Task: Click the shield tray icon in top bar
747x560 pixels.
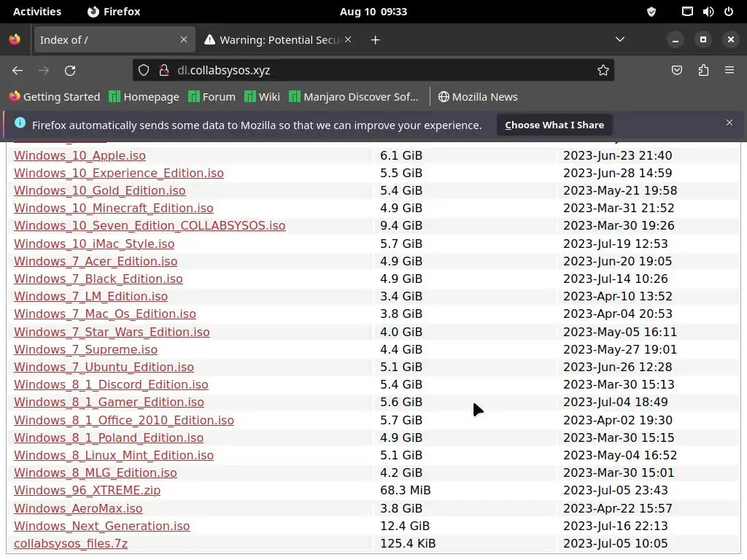Action: [x=651, y=12]
